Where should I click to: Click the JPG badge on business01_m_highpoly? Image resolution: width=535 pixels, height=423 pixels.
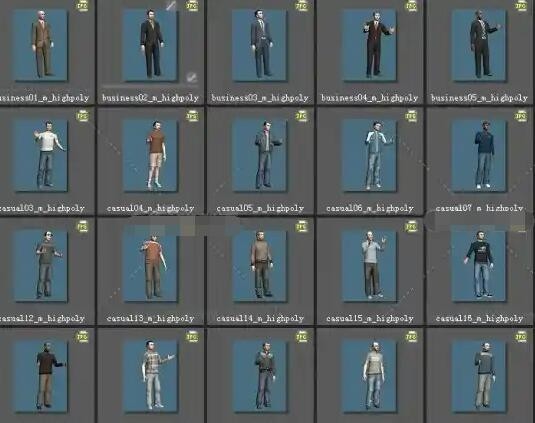click(x=82, y=6)
